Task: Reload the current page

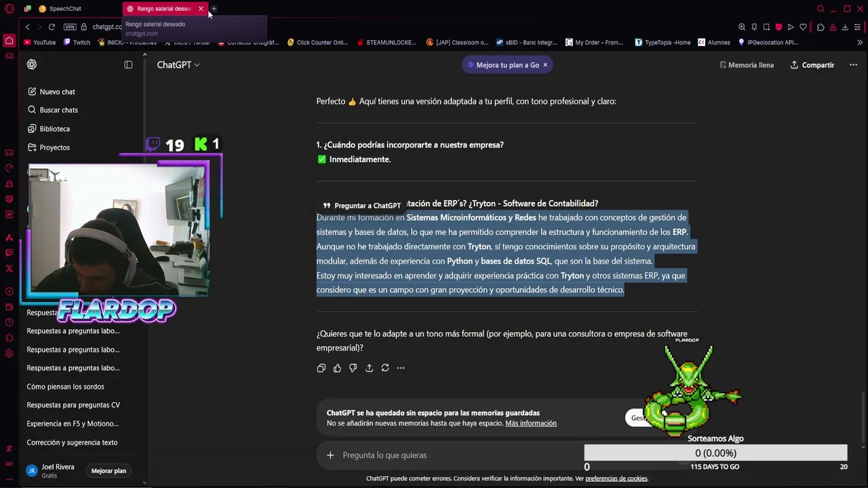Action: [x=52, y=27]
